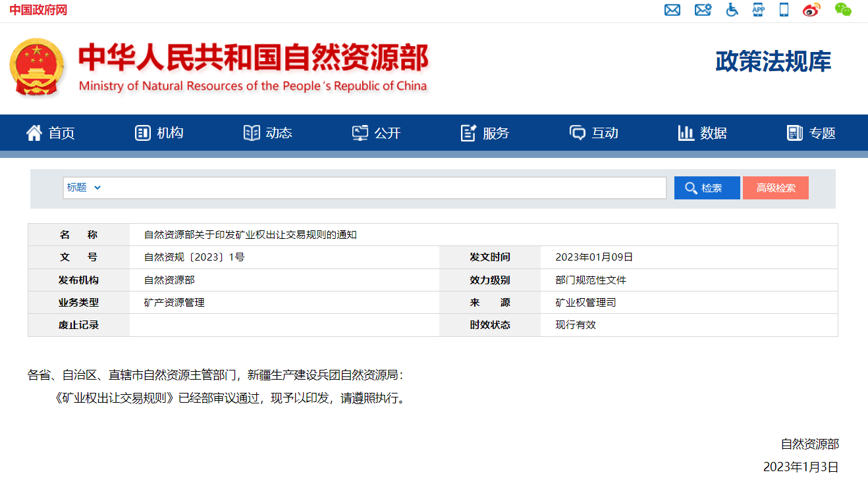This screenshot has width=868, height=483.
Task: Open the mobile phone version icon
Action: point(784,10)
